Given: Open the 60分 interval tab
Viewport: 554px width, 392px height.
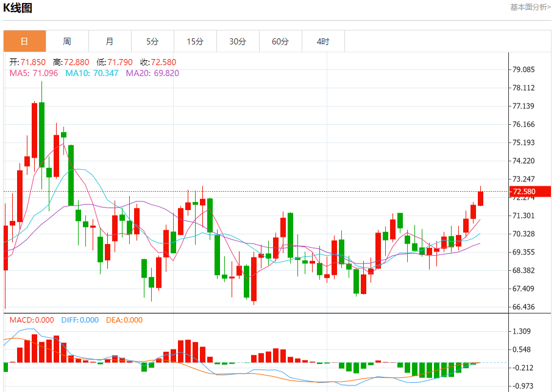Looking at the screenshot, I should (x=280, y=41).
